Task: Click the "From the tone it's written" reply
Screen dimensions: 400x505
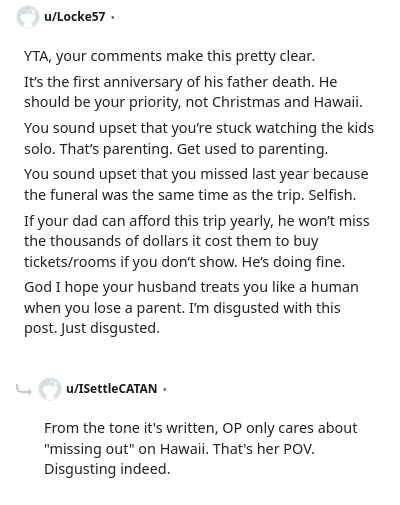Action: pyautogui.click(x=201, y=448)
